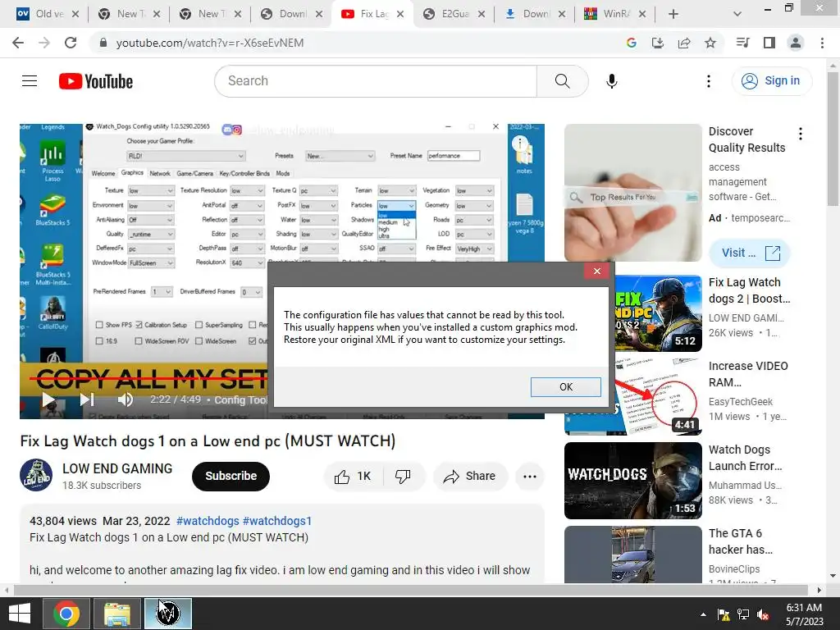Click the Sign in button

(x=771, y=81)
